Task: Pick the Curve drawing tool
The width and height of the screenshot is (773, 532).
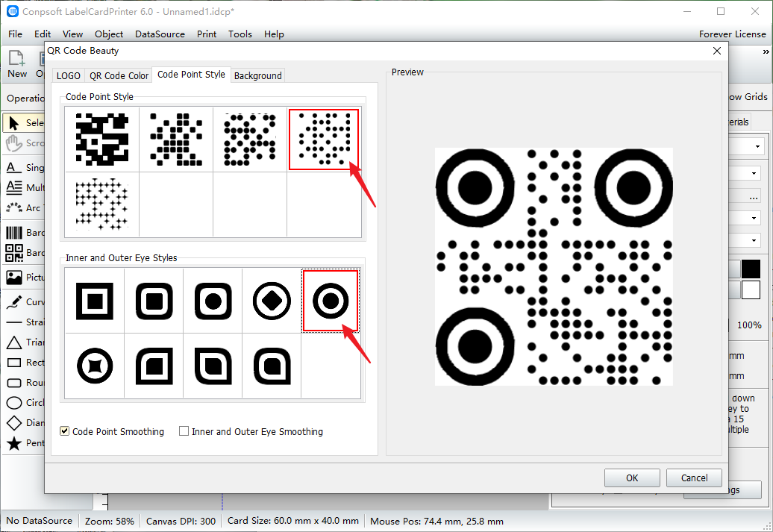Action: 24,301
